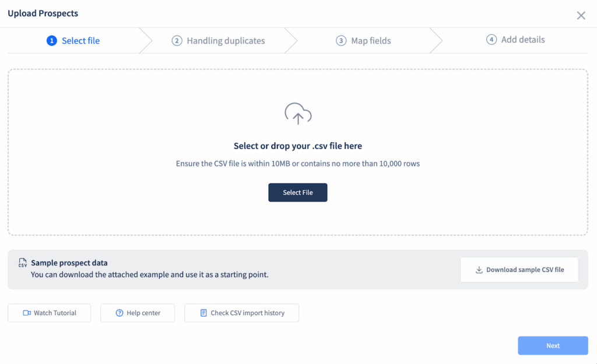Image resolution: width=597 pixels, height=364 pixels.
Task: Click the cloud upload icon
Action: (298, 114)
